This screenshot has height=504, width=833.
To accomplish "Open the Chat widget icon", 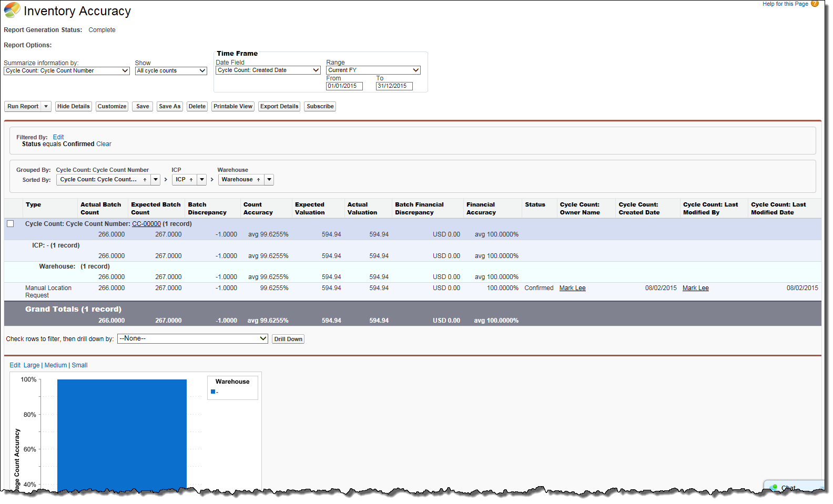I will click(774, 487).
